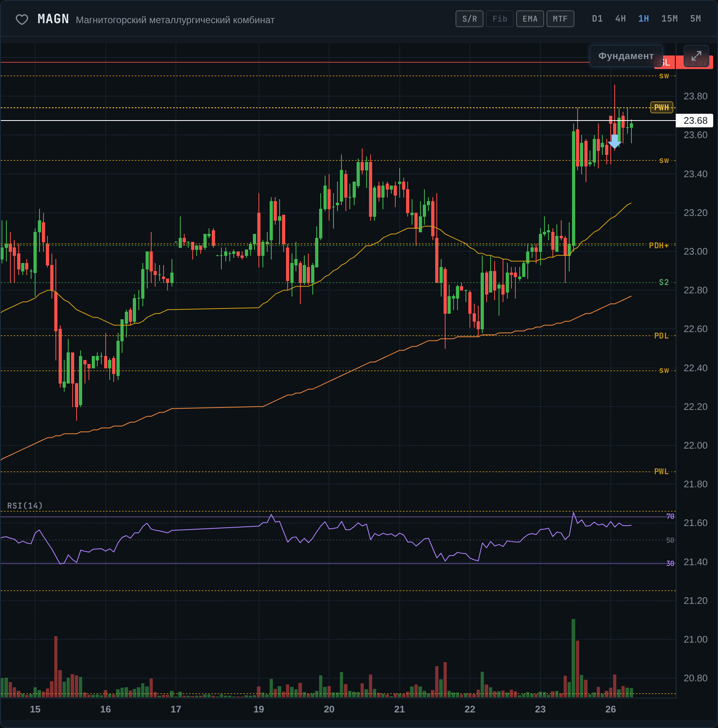Click the date 26 on time axis
Image resolution: width=718 pixels, height=728 pixels.
[610, 709]
